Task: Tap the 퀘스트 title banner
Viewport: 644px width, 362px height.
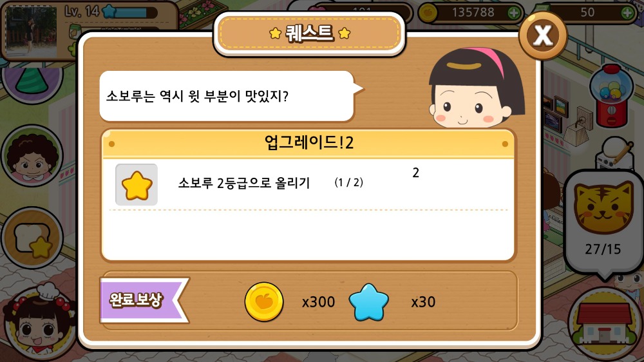Action: (310, 33)
